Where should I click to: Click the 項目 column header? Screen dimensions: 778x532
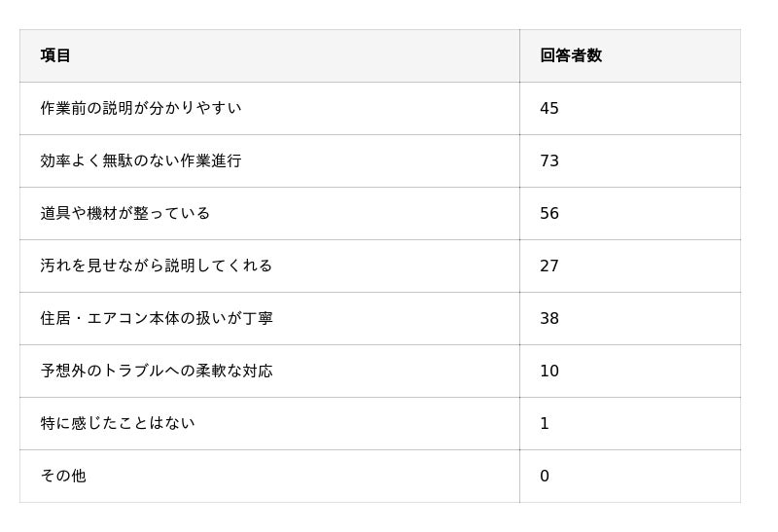pos(55,55)
